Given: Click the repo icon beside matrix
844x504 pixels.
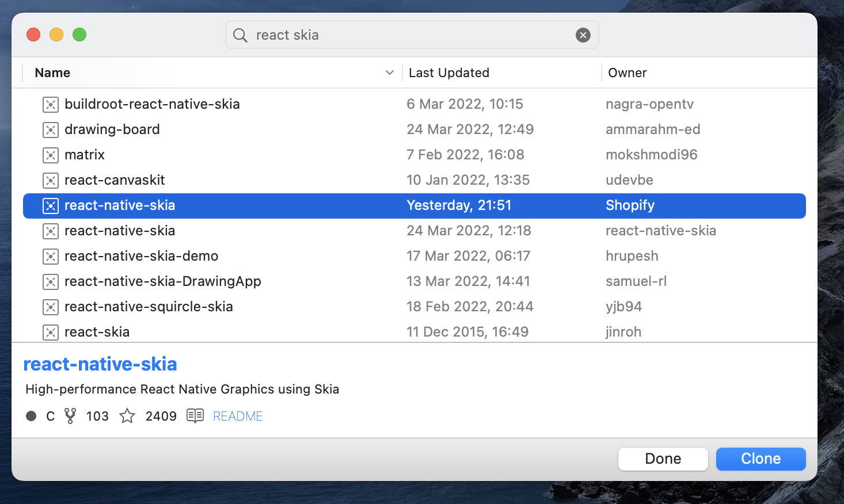Looking at the screenshot, I should (x=51, y=155).
